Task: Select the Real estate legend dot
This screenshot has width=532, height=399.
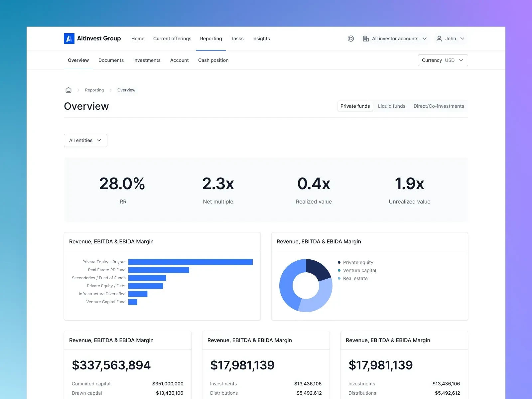Action: (x=339, y=278)
